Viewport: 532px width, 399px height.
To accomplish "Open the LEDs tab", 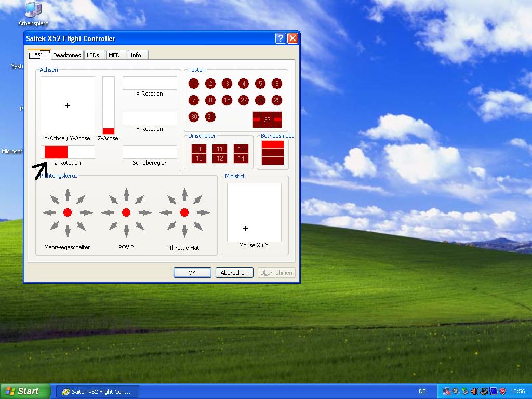I will tap(93, 55).
